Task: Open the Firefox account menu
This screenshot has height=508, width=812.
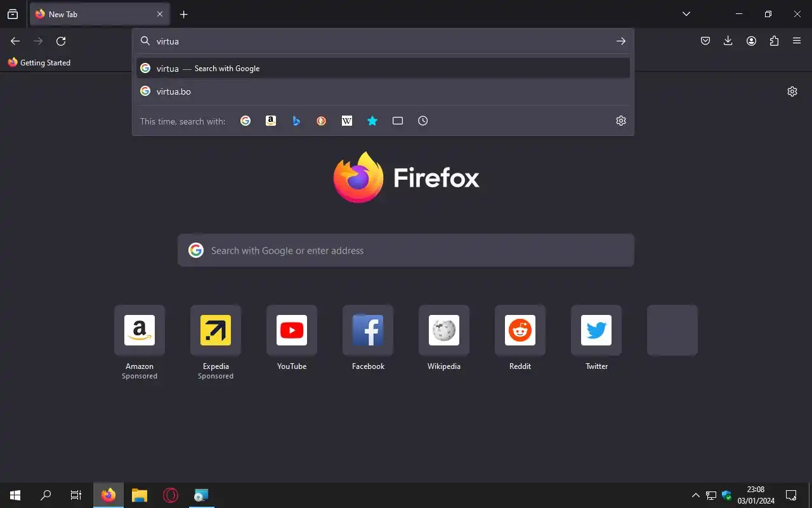Action: (x=751, y=41)
